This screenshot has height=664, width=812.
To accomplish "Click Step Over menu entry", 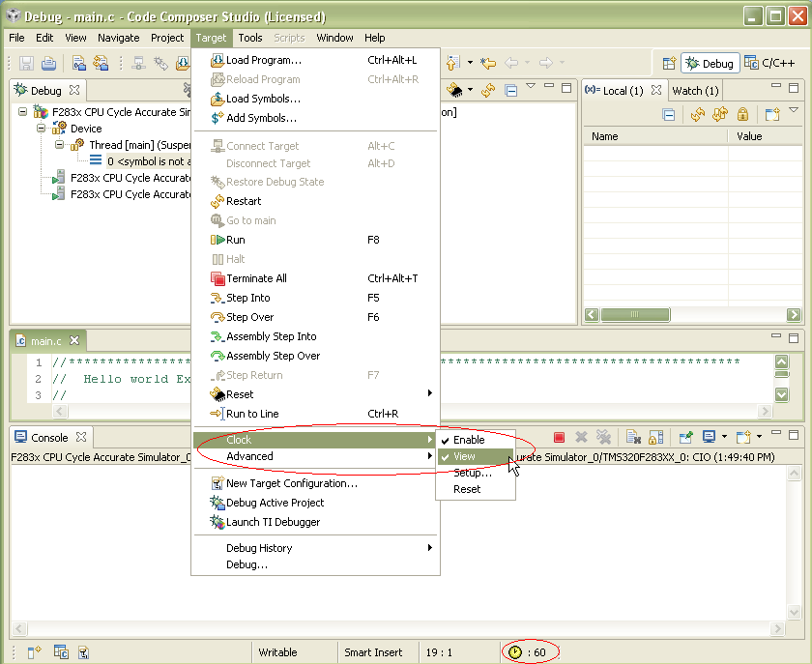I will pos(315,317).
